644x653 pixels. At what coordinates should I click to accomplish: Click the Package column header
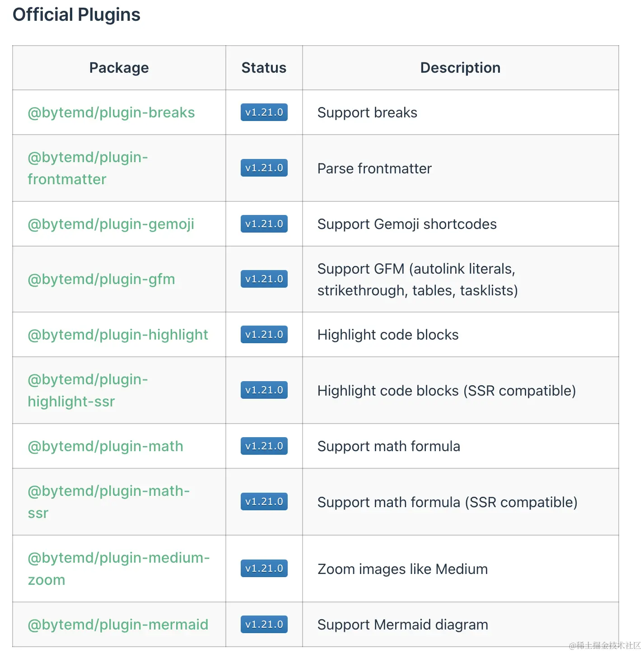(x=119, y=68)
